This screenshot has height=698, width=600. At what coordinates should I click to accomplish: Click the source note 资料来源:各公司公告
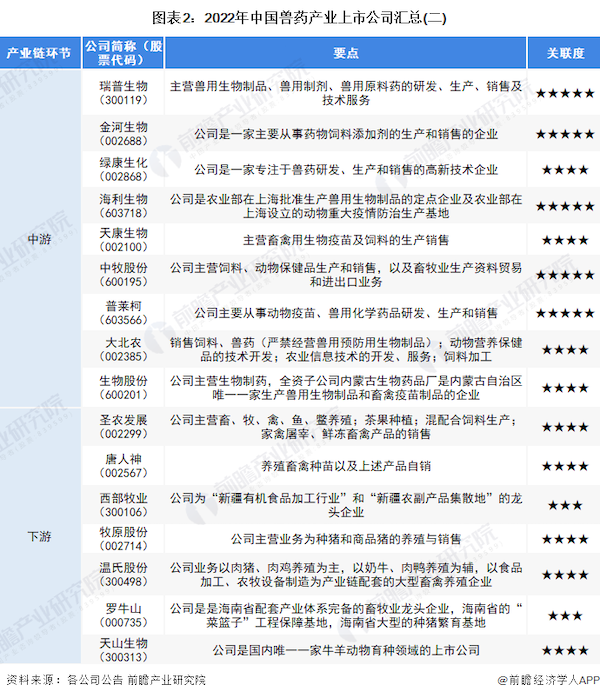tap(106, 680)
